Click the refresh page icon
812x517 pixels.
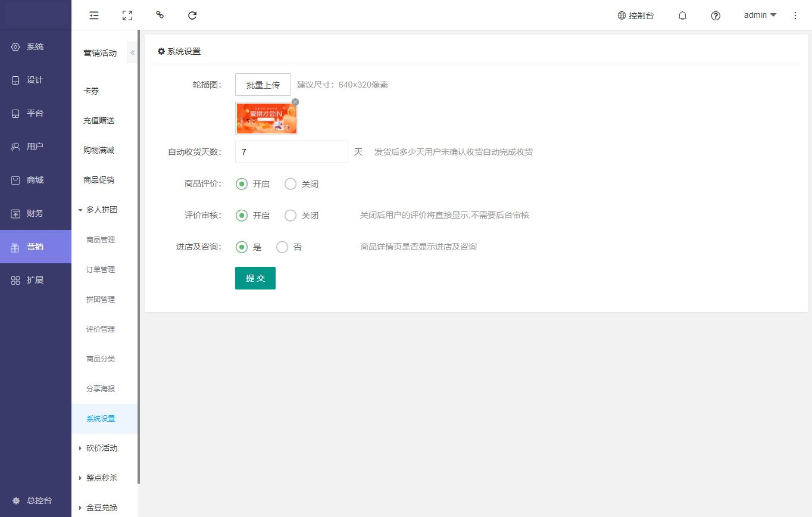[192, 15]
